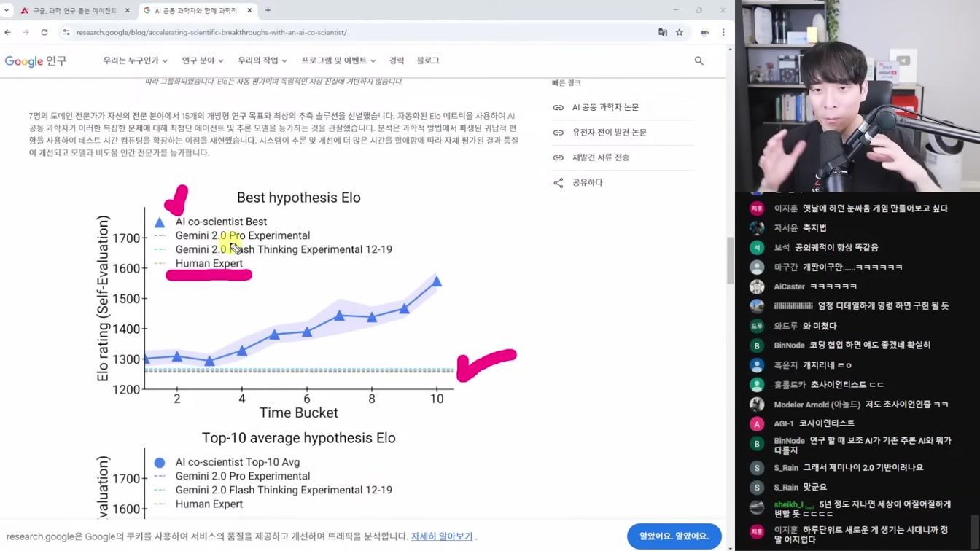Go back to the previous page
Image resolution: width=980 pixels, height=551 pixels.
pos(8,32)
